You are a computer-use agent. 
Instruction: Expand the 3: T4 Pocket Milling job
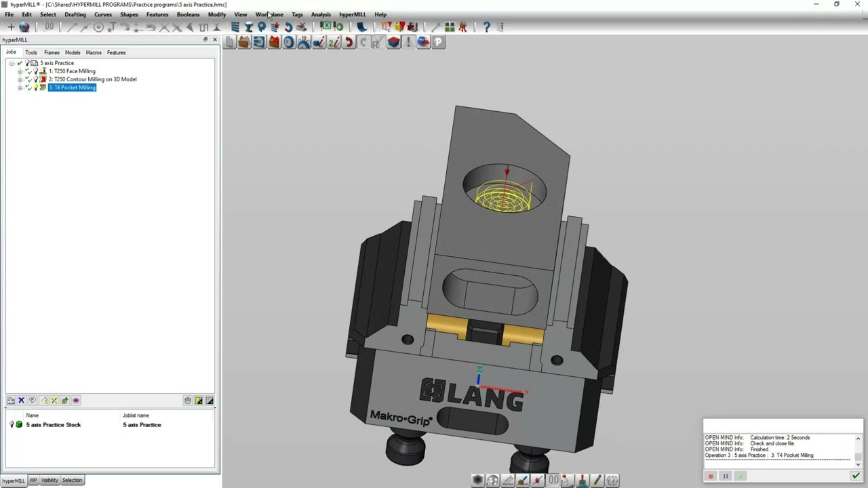click(20, 87)
